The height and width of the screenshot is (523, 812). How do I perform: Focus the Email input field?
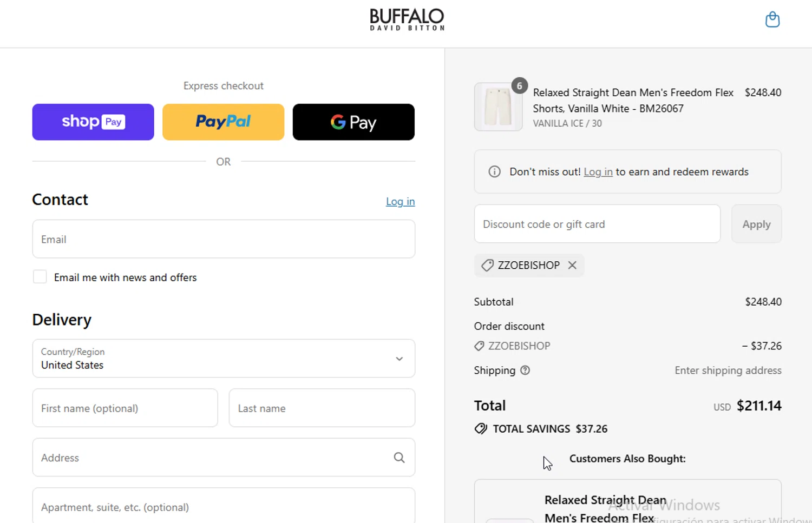pyautogui.click(x=224, y=239)
